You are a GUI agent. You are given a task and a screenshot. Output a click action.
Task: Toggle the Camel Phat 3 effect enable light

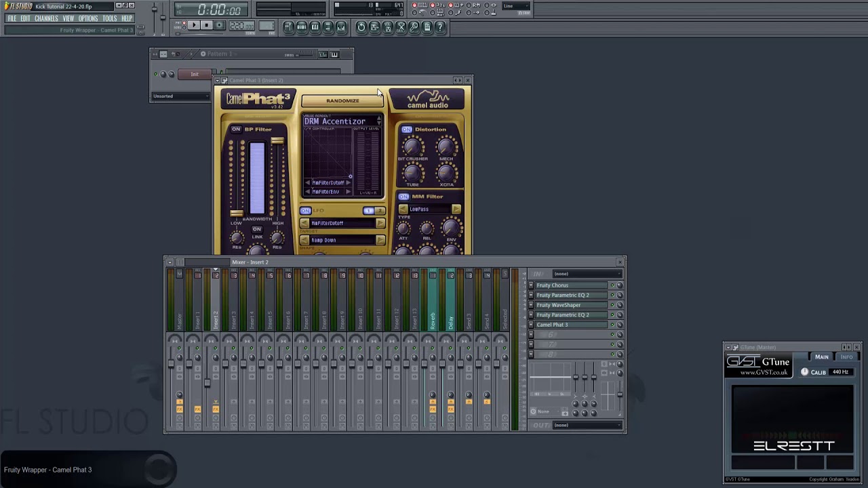point(612,325)
